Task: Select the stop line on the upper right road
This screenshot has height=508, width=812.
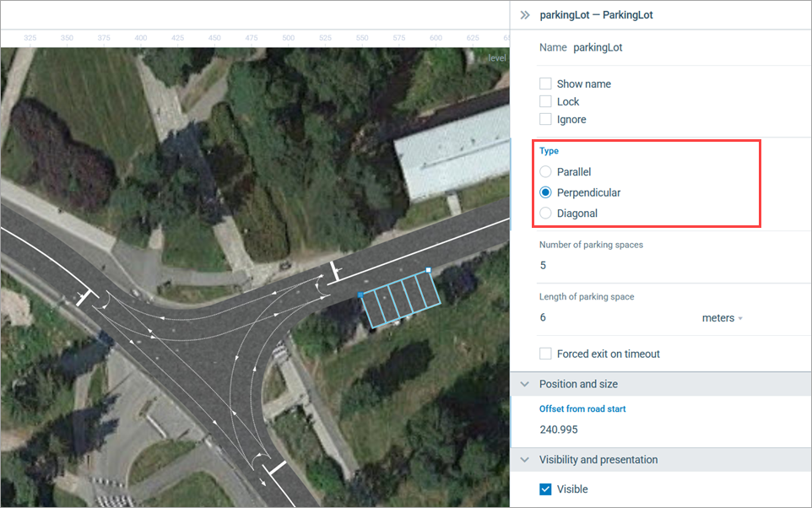Action: pyautogui.click(x=335, y=272)
